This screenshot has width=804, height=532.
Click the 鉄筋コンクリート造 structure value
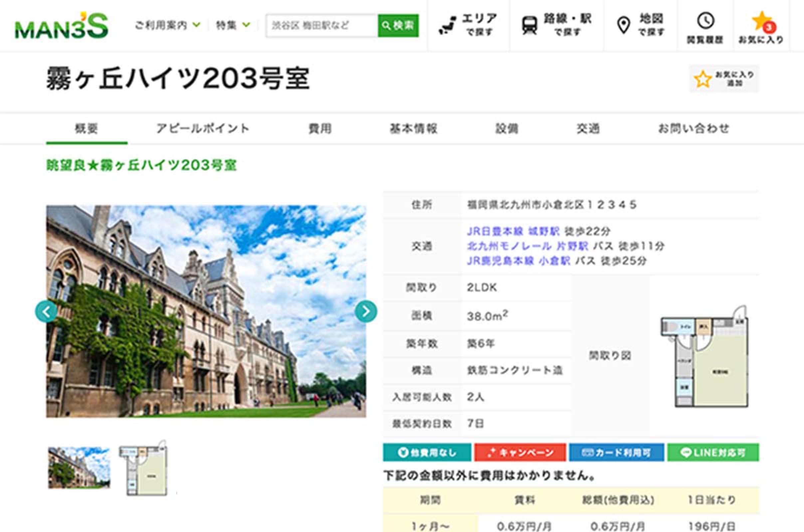[515, 370]
